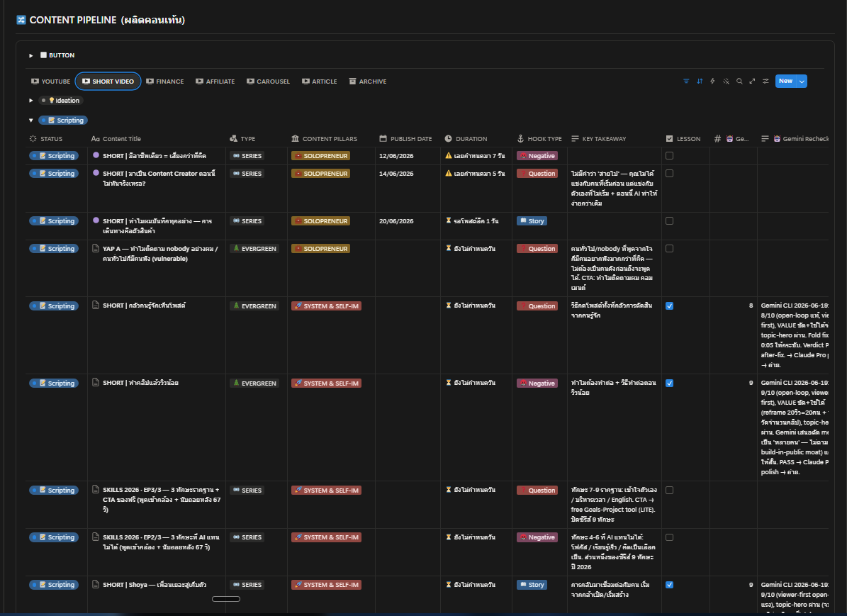Viewport: 847px width, 616px height.
Task: Click the diagonal expand arrows icon
Action: (752, 81)
